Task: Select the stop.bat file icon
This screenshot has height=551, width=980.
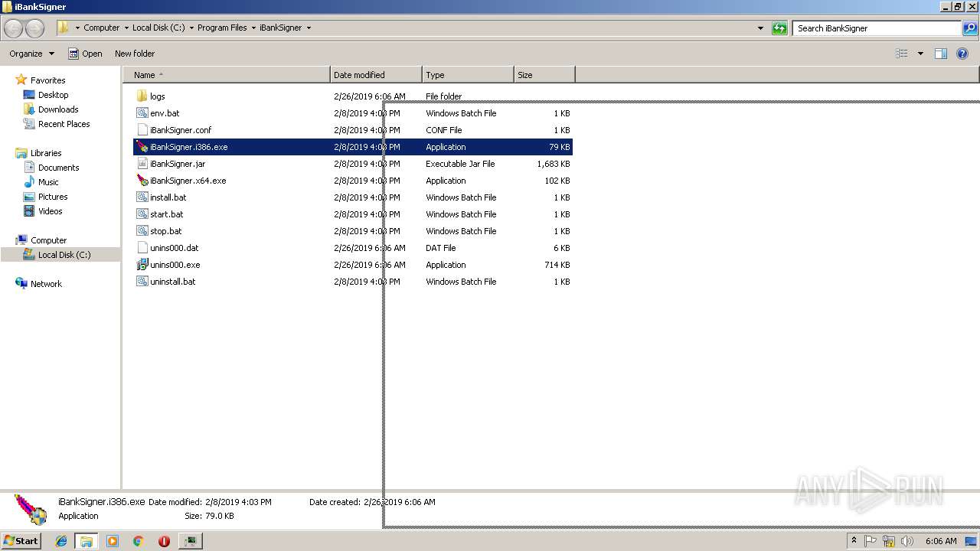Action: [x=142, y=231]
